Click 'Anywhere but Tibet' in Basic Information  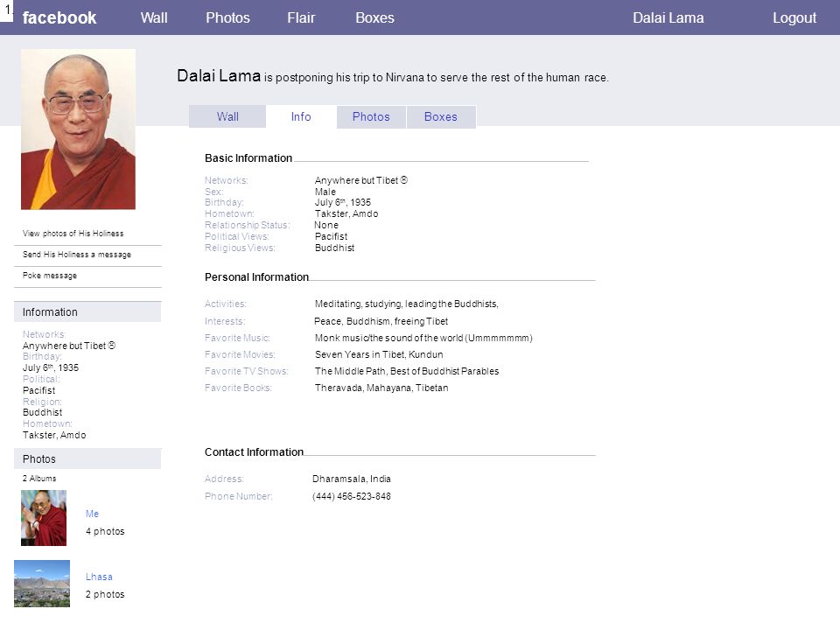(x=361, y=180)
